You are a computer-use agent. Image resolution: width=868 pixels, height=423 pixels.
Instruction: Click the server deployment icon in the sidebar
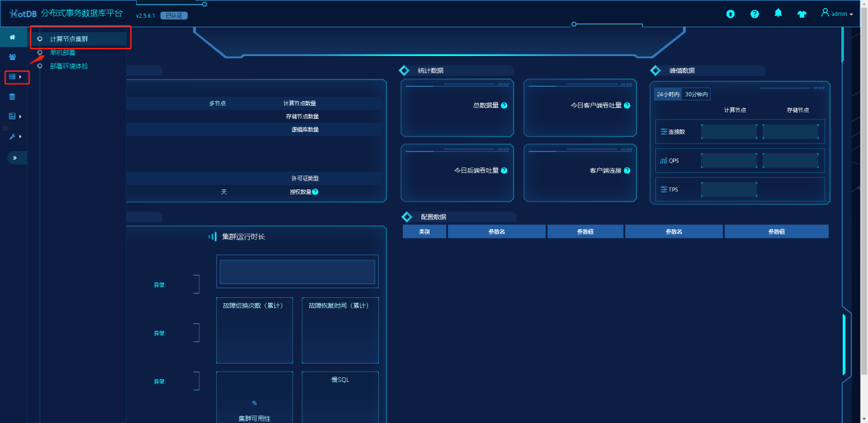(x=12, y=77)
